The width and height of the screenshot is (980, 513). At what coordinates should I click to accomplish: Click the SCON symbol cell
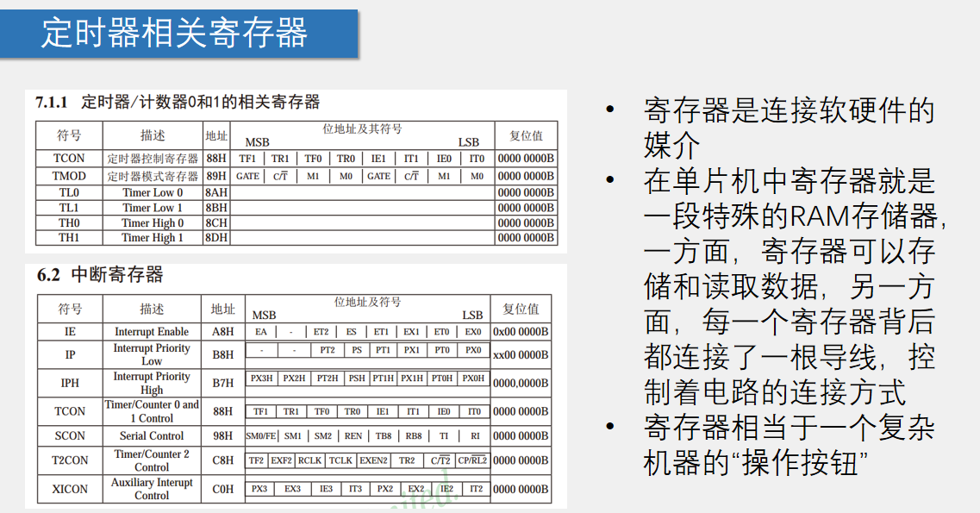click(x=70, y=435)
